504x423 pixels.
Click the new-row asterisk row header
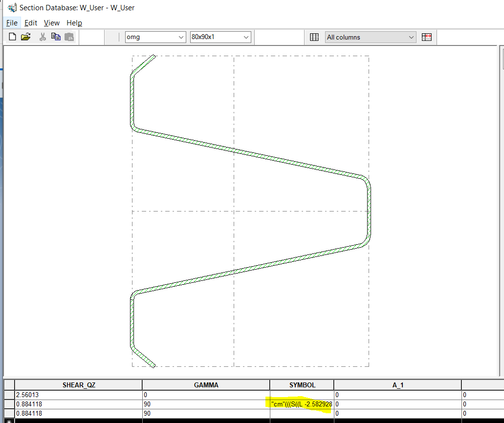click(x=9, y=421)
